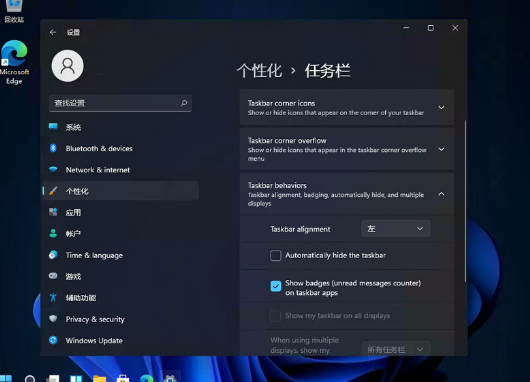This screenshot has width=530, height=382.
Task: Open Microsoft Store from the taskbar
Action: coord(123,379)
